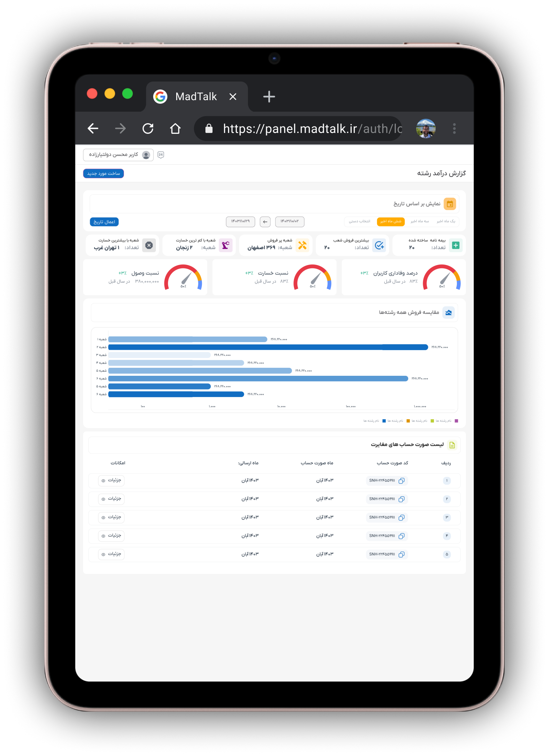Click the orange calendar icon beside نمایش بر اساس تاریخ

[450, 204]
